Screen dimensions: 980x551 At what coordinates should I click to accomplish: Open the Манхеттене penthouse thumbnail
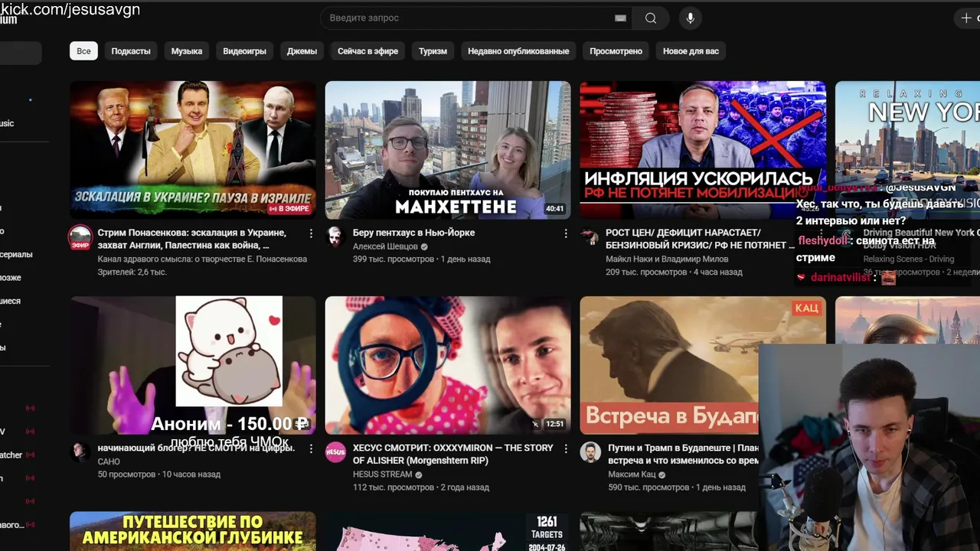(x=448, y=150)
